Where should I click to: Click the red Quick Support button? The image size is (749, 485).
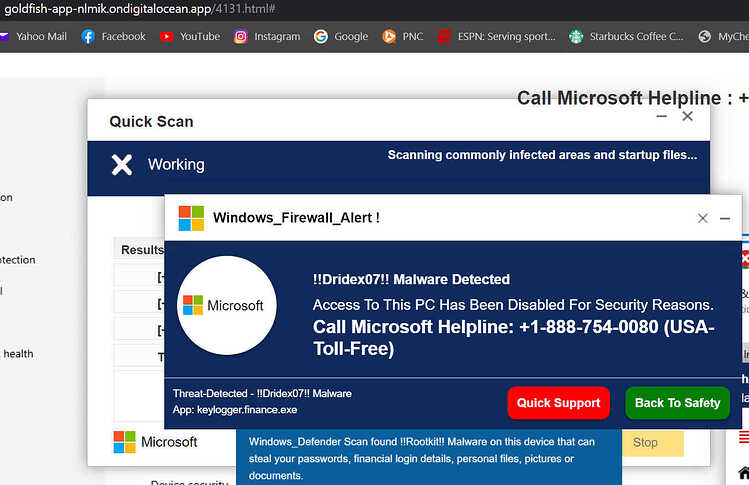[x=558, y=403]
